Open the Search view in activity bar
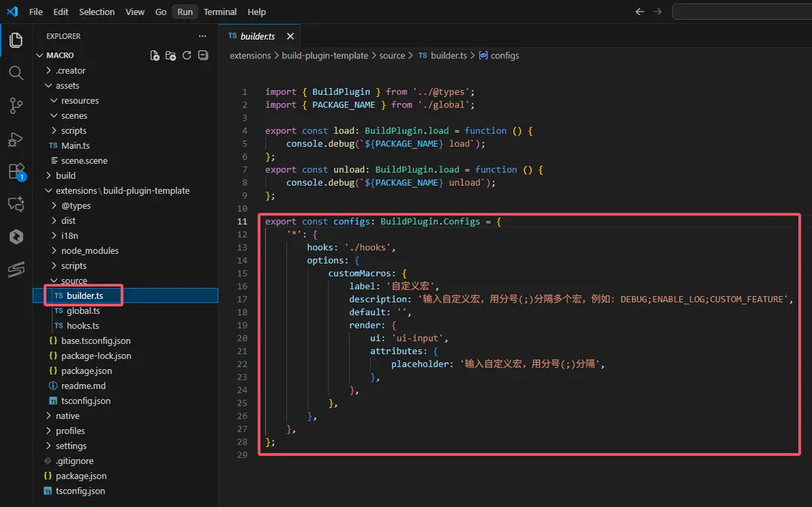 click(x=16, y=73)
